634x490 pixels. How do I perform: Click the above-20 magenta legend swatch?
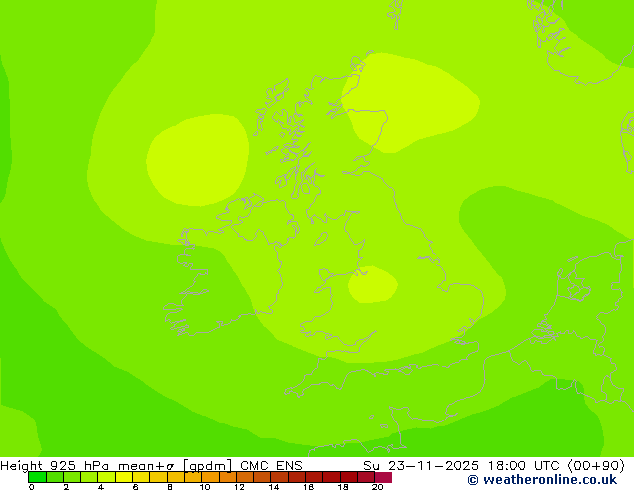tap(383, 477)
